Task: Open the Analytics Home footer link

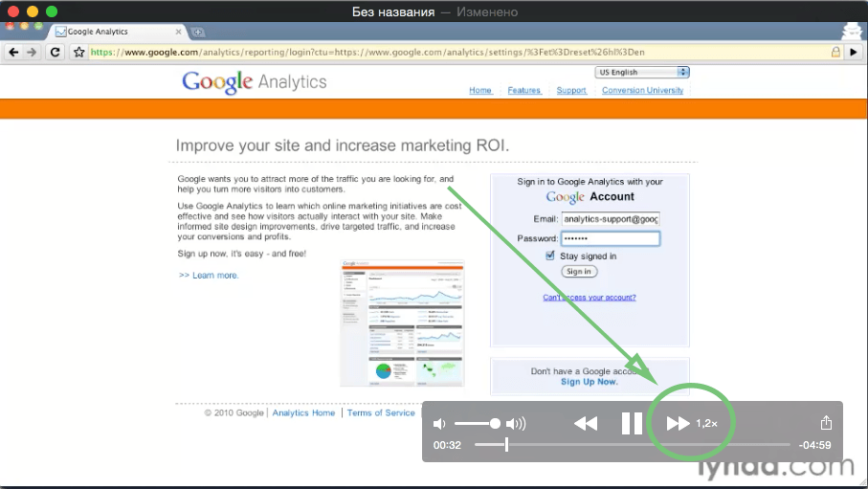Action: pos(303,412)
